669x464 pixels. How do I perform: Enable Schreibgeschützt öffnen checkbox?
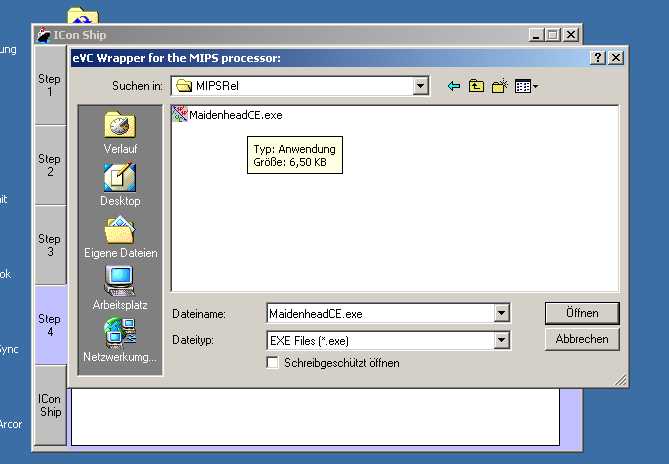(x=272, y=363)
